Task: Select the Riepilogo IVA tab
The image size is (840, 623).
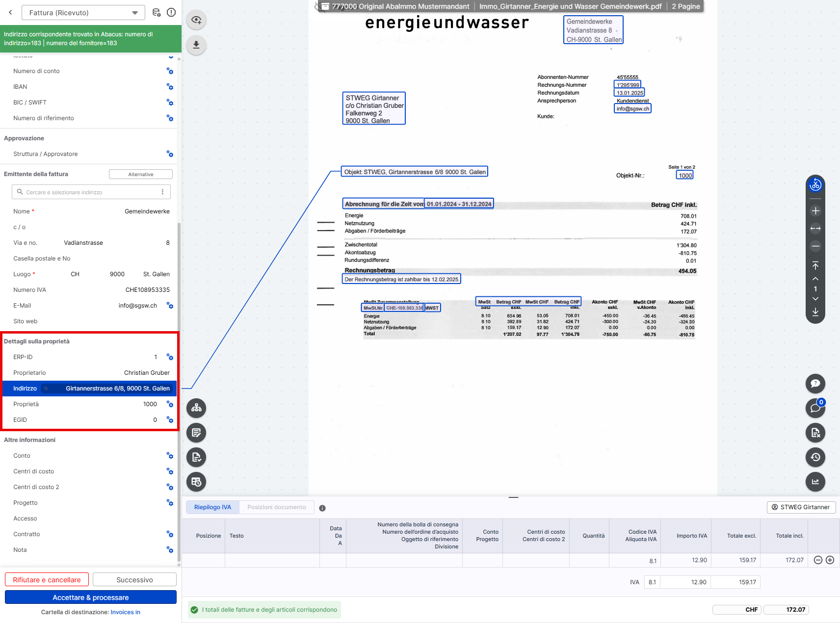Action: [x=212, y=507]
